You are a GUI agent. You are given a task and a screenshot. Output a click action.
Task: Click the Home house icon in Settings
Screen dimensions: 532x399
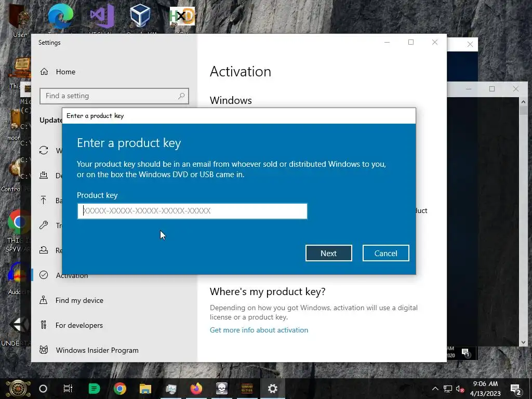44,72
